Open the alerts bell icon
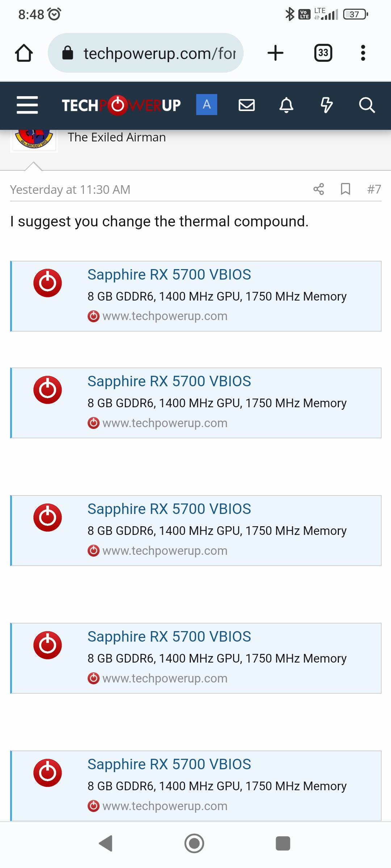391x868 pixels. point(286,105)
